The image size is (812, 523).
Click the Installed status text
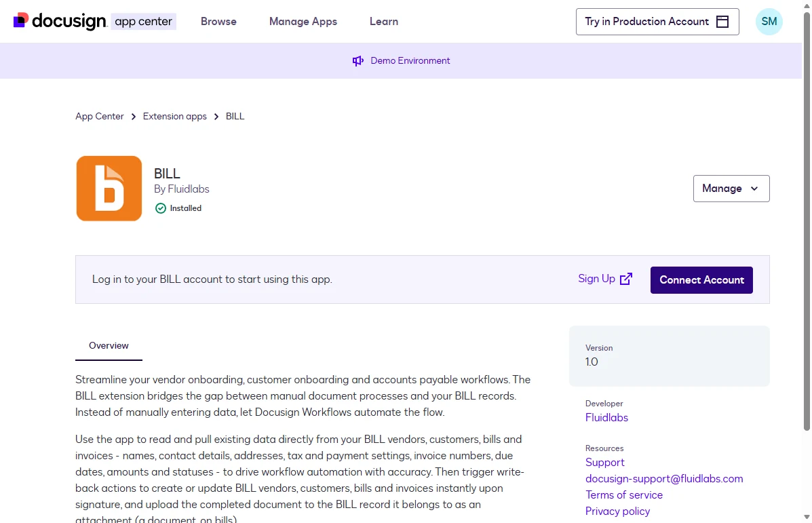[185, 208]
